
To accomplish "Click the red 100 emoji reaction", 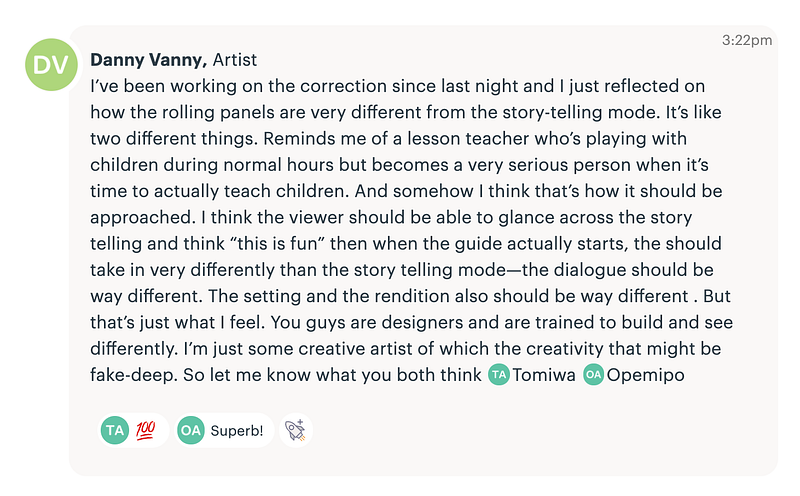I will point(145,430).
